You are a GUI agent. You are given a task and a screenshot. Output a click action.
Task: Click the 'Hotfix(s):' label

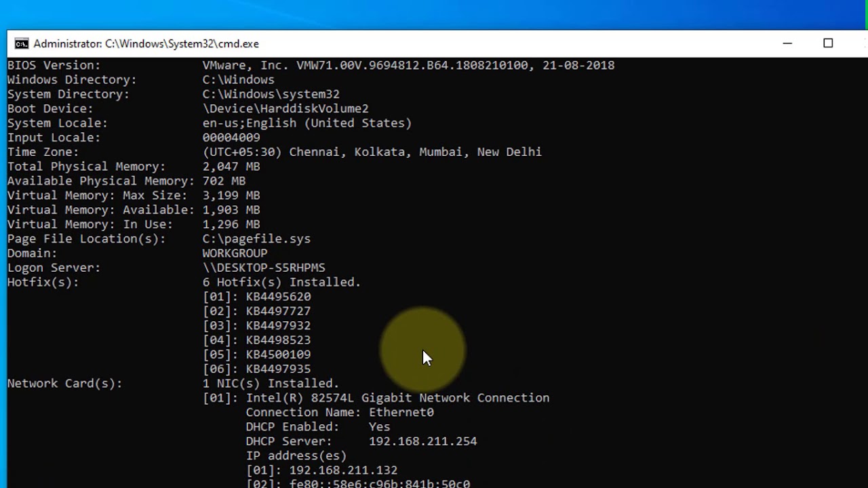(43, 282)
